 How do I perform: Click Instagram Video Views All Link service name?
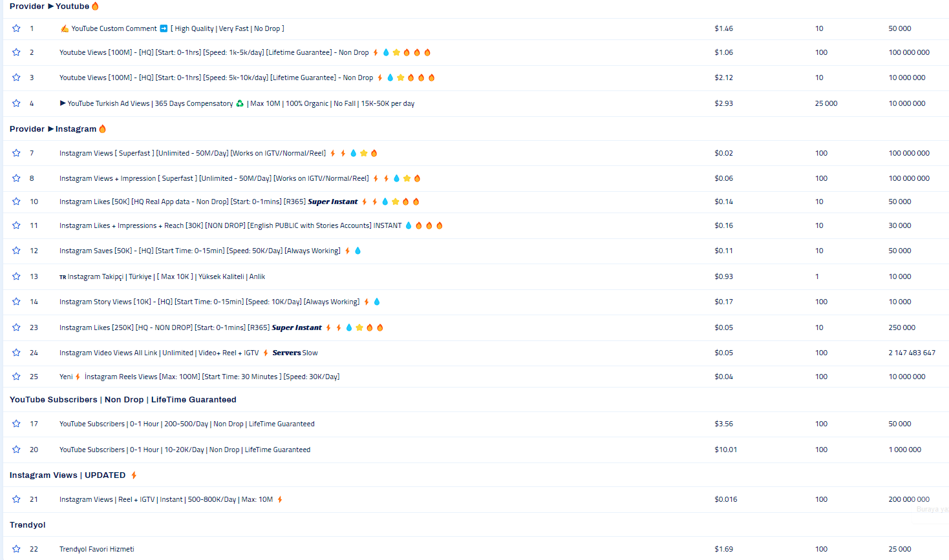click(x=189, y=353)
